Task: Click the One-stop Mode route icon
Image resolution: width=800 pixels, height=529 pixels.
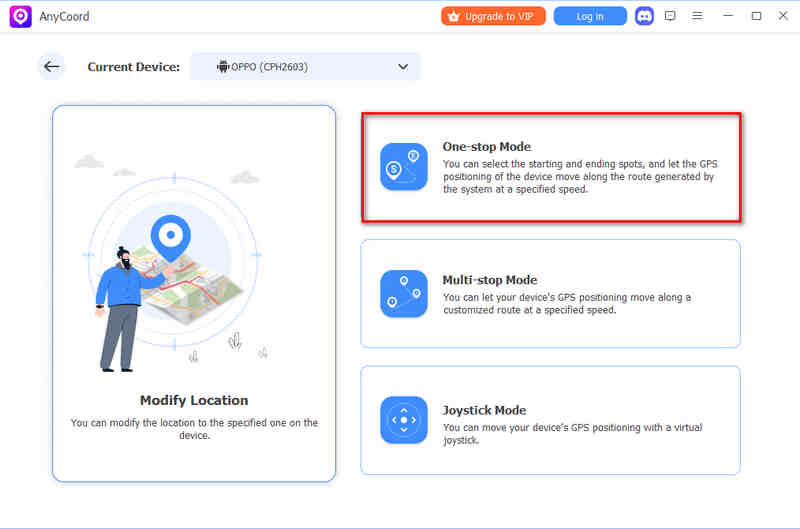Action: click(x=404, y=166)
